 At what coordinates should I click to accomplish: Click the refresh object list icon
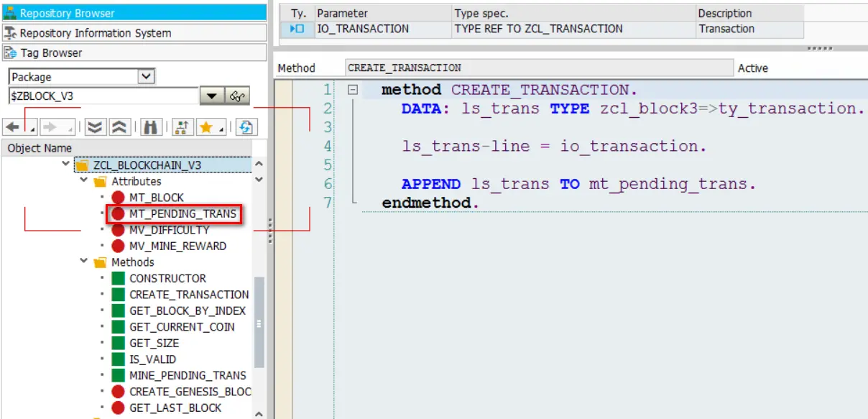[246, 127]
